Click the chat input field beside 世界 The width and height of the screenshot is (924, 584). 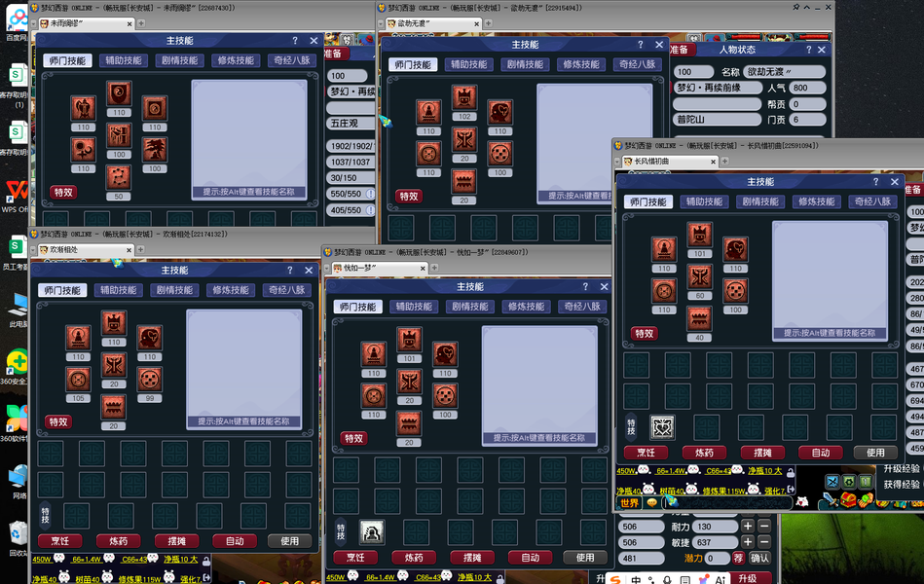click(x=727, y=502)
